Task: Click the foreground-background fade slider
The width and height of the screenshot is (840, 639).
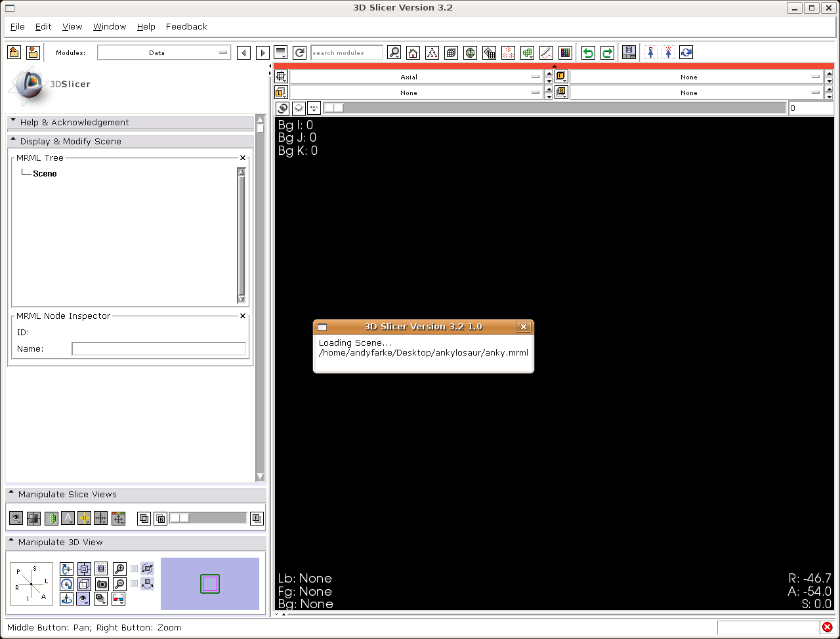Action: coord(208,518)
